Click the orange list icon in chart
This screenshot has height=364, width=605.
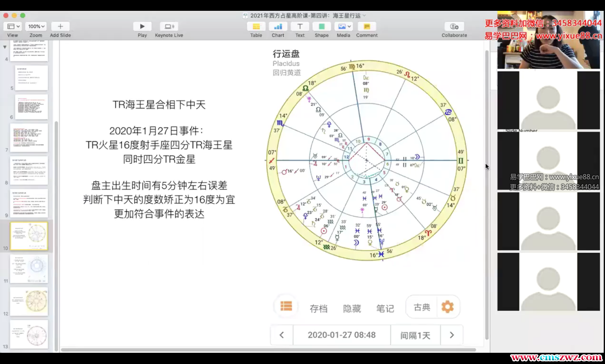tap(286, 307)
